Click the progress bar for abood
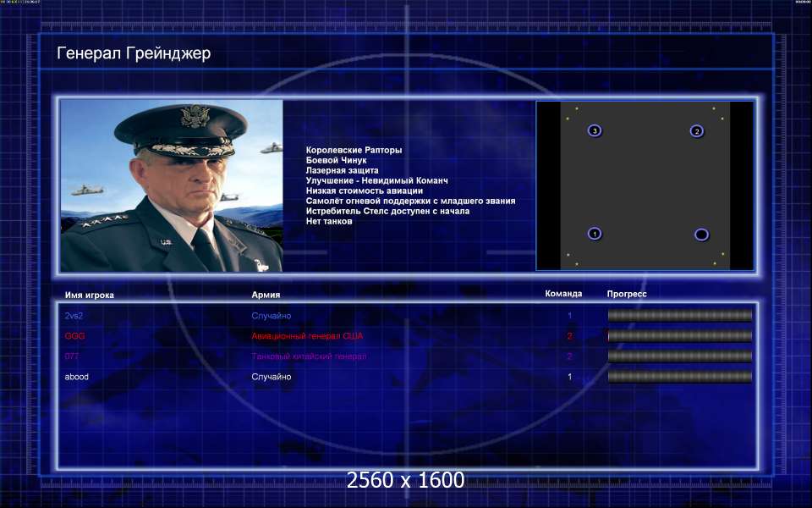812x508 pixels. pos(679,377)
